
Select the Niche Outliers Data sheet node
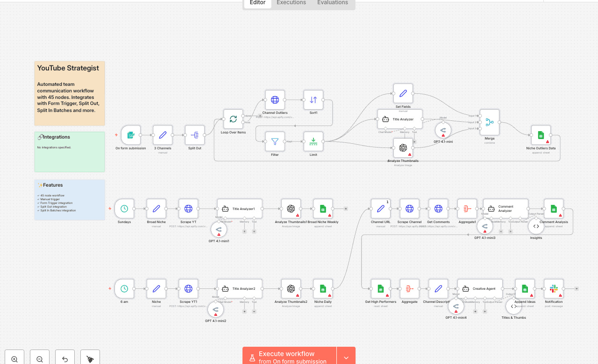pos(541,135)
